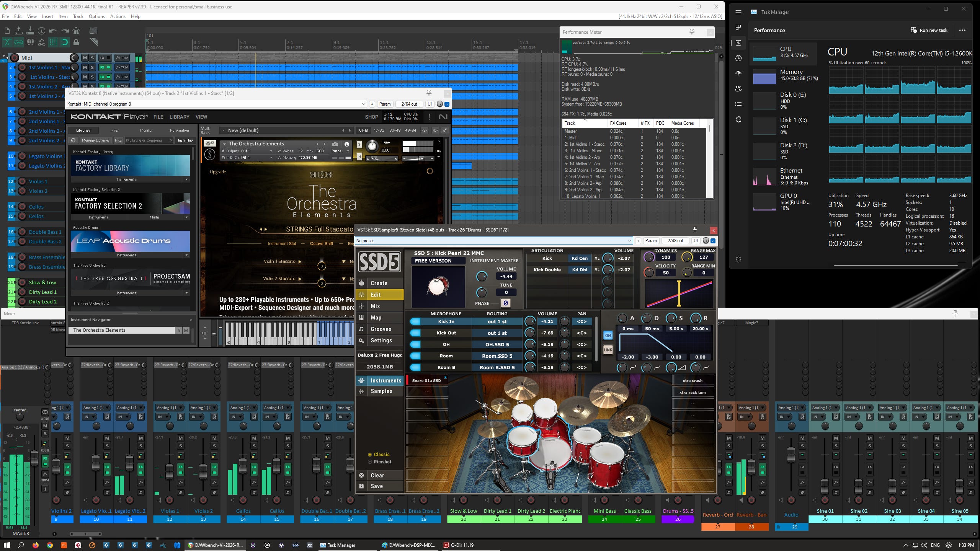Click the metronome icon in REAPER toolbar
Screen dimensions: 980x551
coord(76,31)
